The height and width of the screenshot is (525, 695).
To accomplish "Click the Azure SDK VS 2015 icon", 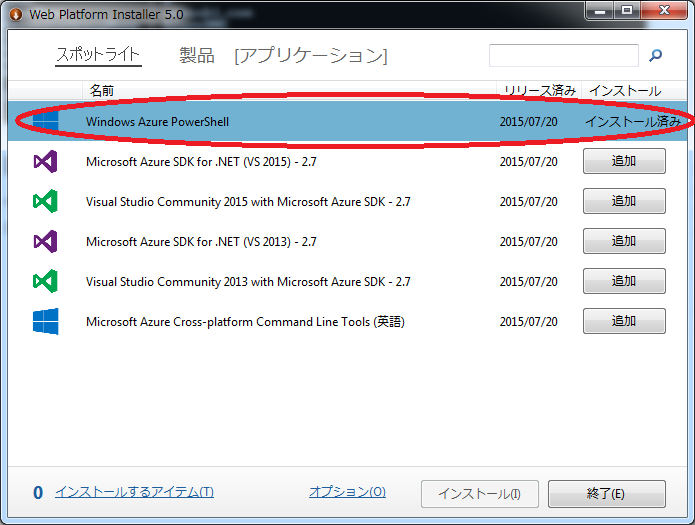I will (45, 161).
